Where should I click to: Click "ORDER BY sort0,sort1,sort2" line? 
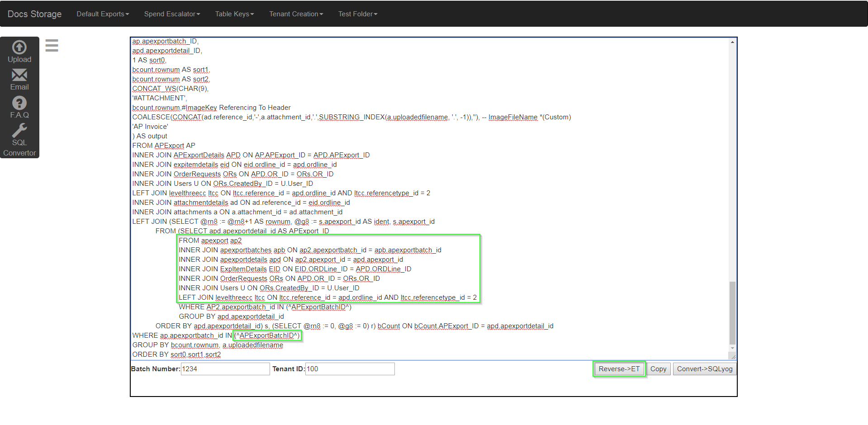176,354
